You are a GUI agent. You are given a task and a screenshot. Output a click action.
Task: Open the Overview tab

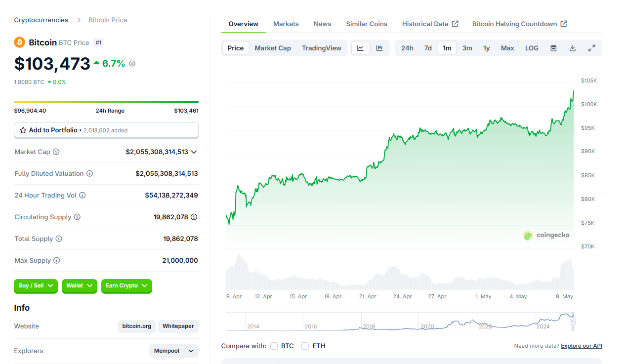[x=244, y=24]
